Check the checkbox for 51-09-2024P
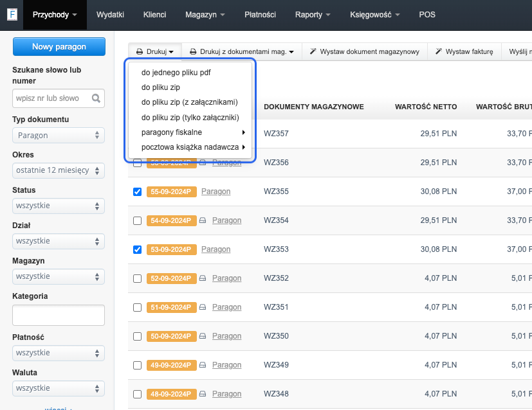 point(137,308)
